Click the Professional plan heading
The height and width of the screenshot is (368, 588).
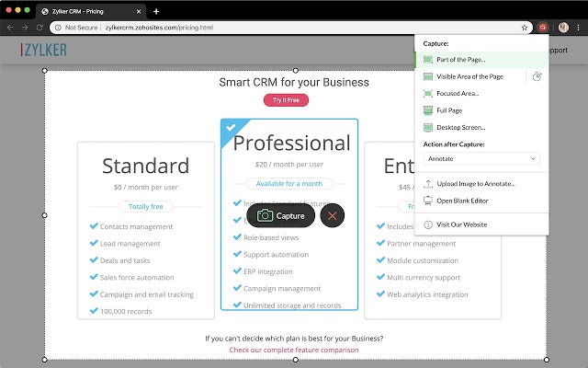[292, 143]
